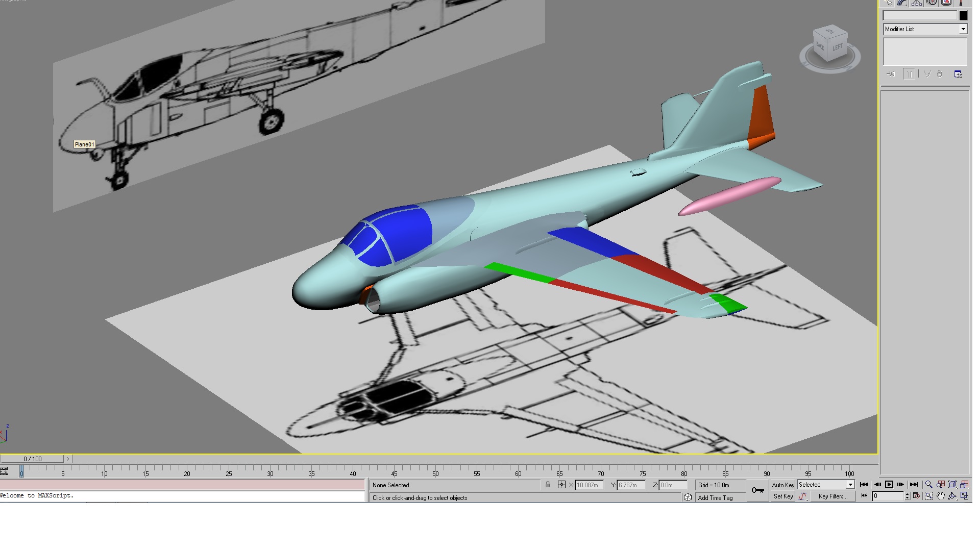
Task: Toggle Set Key mode
Action: pyautogui.click(x=783, y=496)
